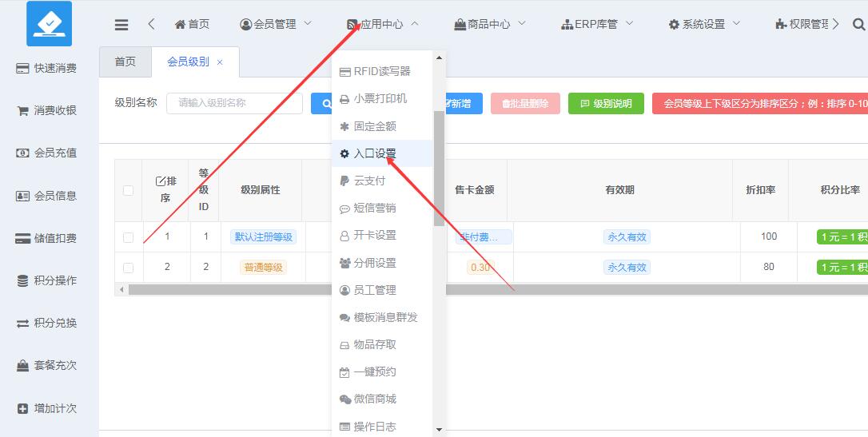Expand the 系统设置 dropdown menu

tap(703, 25)
